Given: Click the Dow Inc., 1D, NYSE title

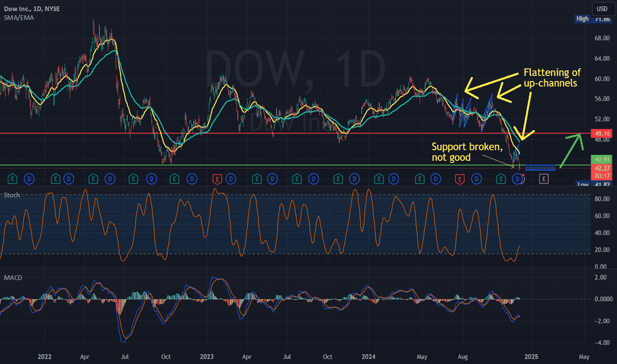Looking at the screenshot, I should (x=32, y=9).
